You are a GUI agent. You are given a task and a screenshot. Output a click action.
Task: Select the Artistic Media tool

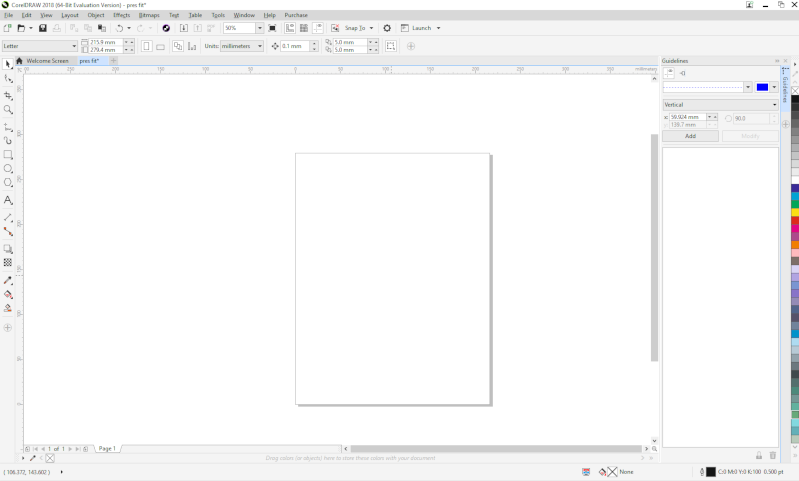point(8,140)
